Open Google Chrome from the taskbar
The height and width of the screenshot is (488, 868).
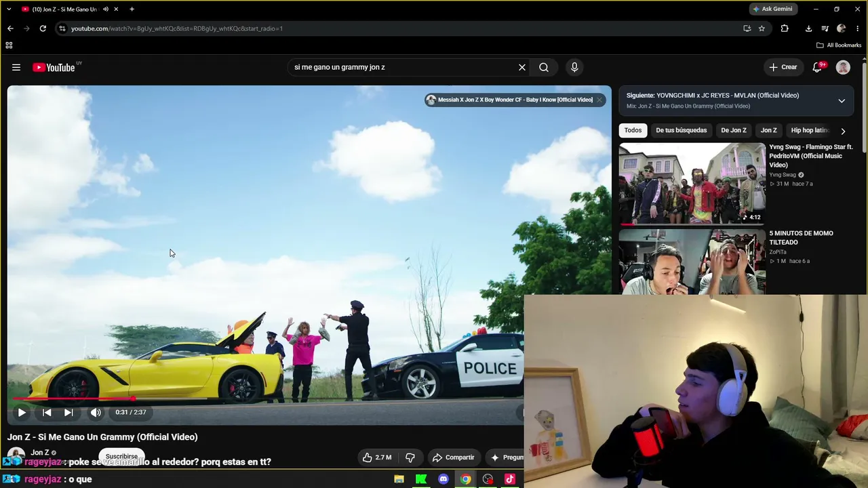[x=465, y=479]
